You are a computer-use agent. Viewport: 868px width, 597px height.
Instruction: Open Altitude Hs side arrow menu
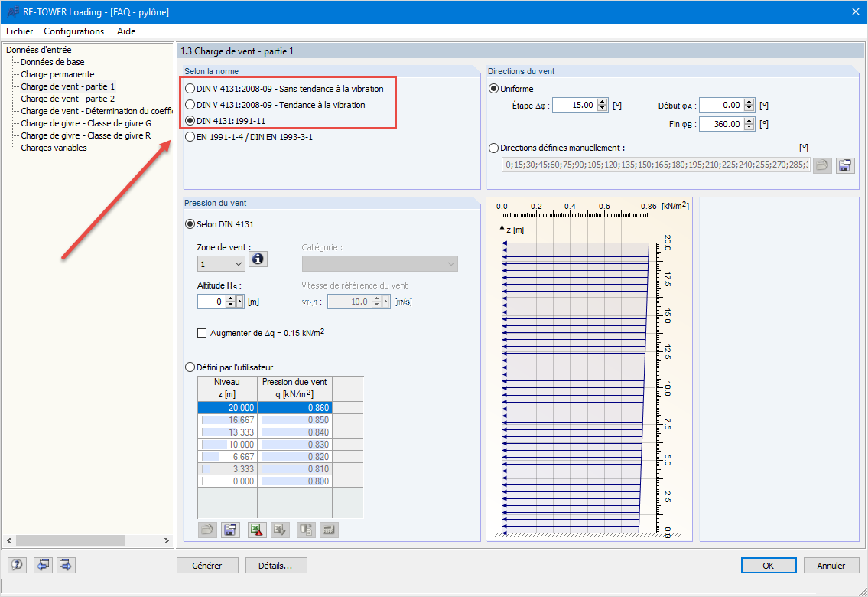point(239,302)
